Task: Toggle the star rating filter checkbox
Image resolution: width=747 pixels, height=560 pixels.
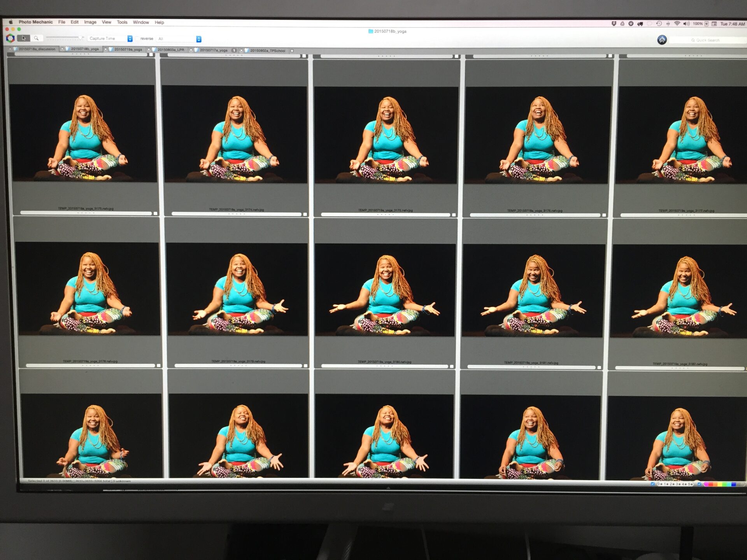Action: pos(652,484)
